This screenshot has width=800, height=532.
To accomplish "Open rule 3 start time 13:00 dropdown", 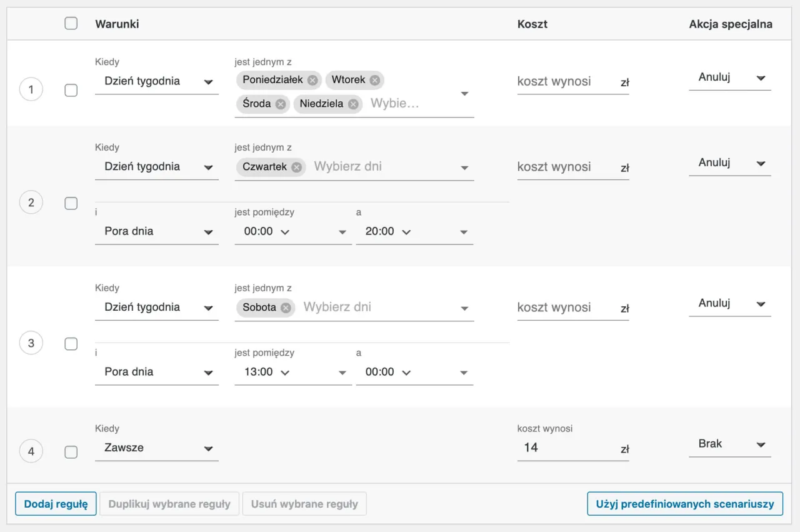I will point(292,373).
